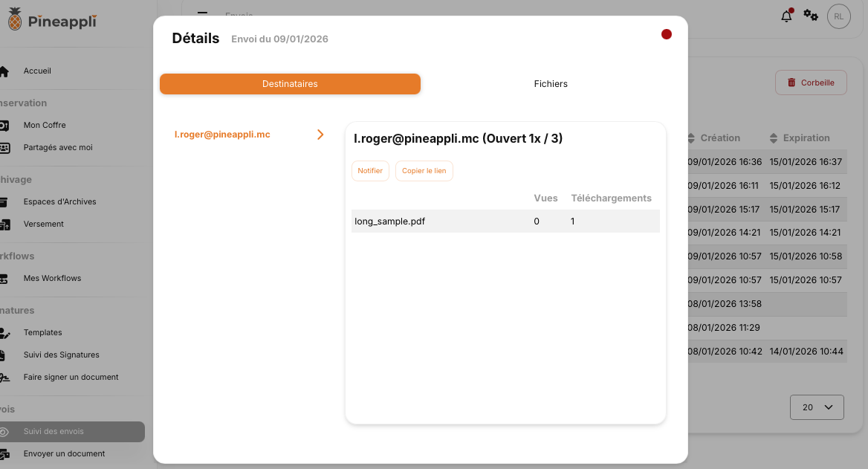Click the Accueil home icon

click(x=4, y=71)
